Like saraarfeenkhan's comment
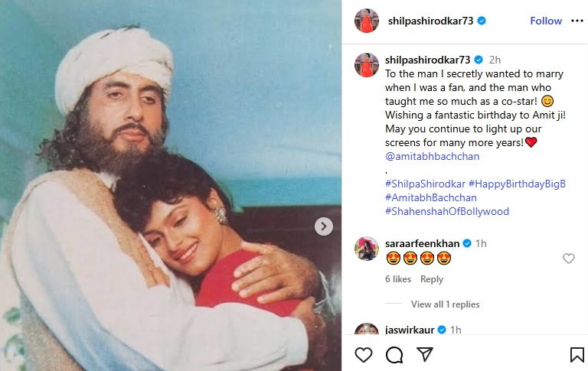Image resolution: width=588 pixels, height=371 pixels. pyautogui.click(x=569, y=259)
